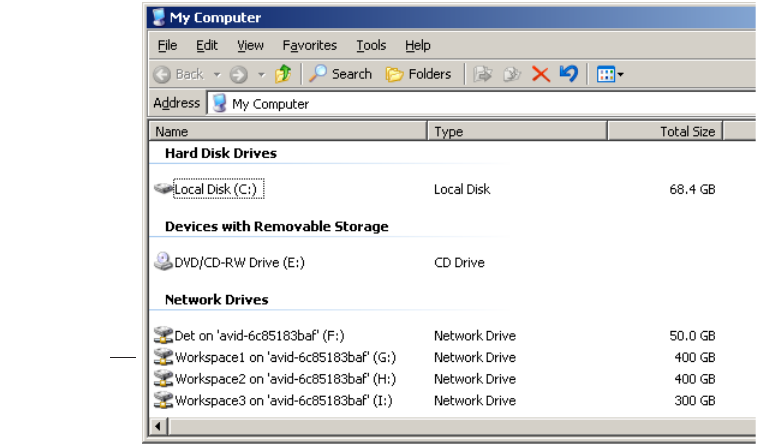Open the Back history dropdown arrow
The height and width of the screenshot is (446, 758).
[x=217, y=74]
